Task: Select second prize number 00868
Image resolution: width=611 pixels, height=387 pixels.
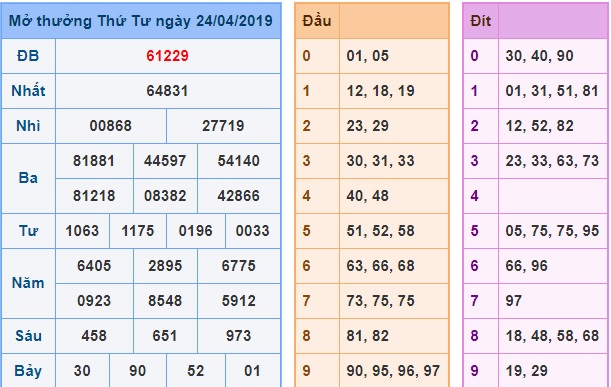Action: tap(111, 126)
